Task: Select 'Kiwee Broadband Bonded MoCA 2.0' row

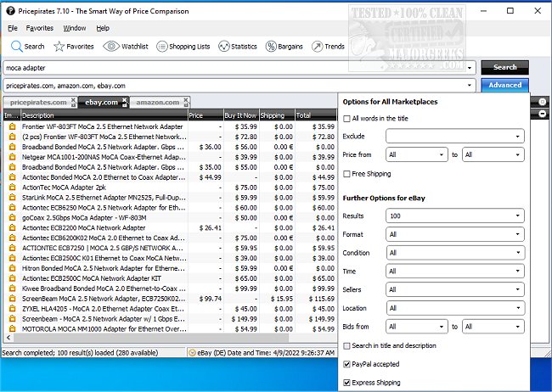Action: 170,288
